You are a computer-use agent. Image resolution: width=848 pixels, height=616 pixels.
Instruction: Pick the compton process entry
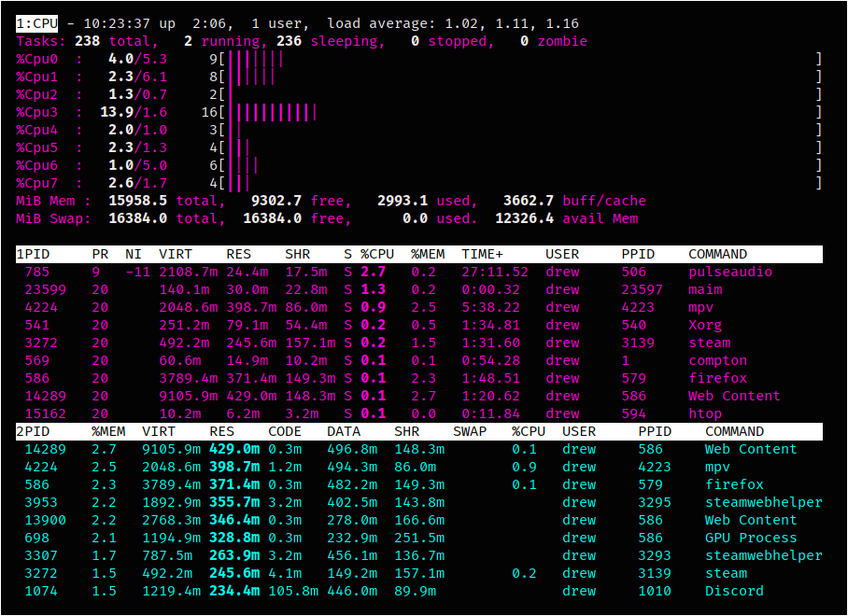point(717,360)
